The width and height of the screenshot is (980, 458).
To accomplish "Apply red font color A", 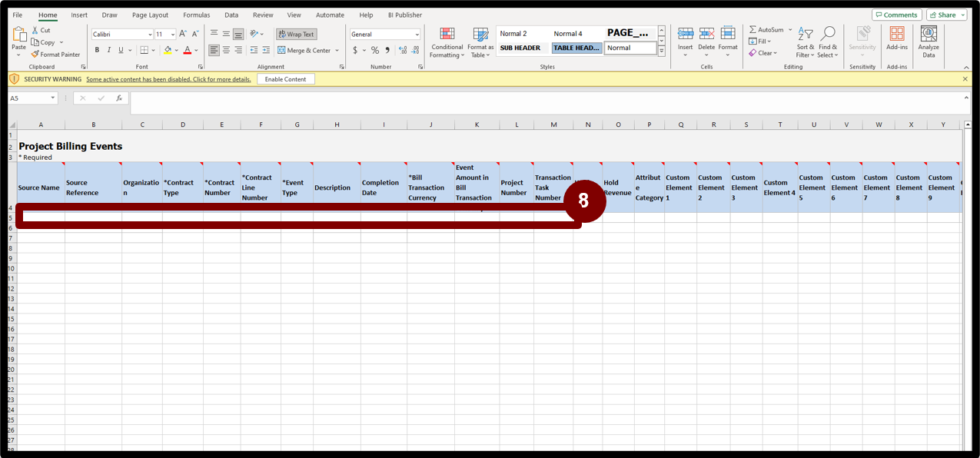I will pos(187,50).
